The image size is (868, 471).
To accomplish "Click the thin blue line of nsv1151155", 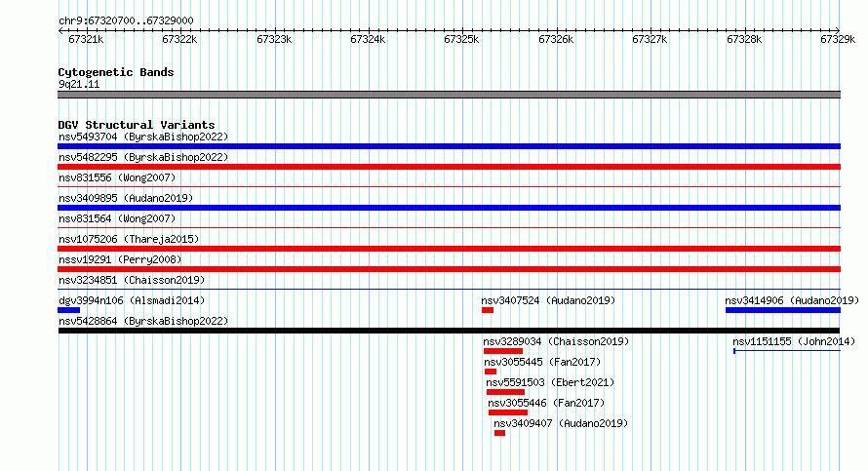I will [787, 351].
